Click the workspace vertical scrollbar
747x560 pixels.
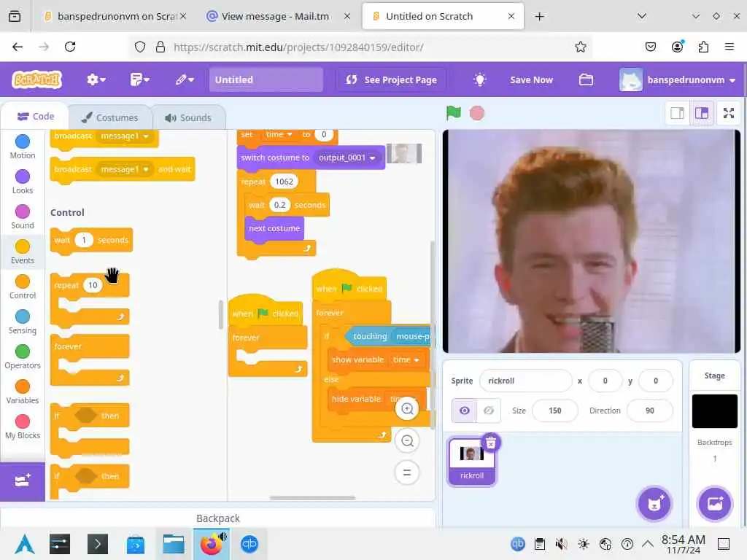pyautogui.click(x=433, y=334)
